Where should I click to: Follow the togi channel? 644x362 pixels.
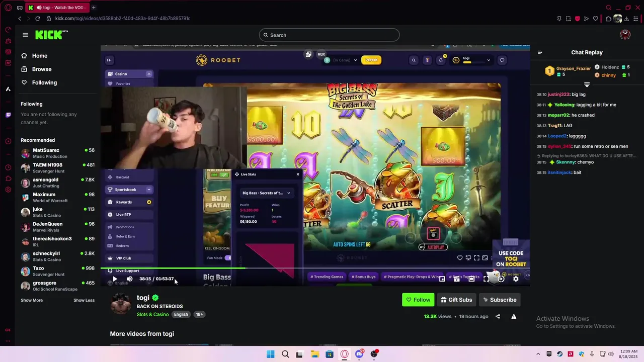pyautogui.click(x=418, y=300)
